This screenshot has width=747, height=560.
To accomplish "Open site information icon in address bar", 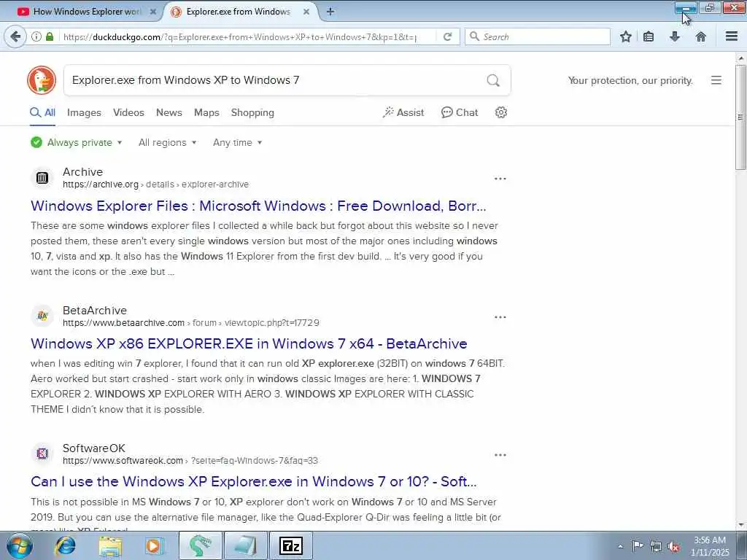I will [x=36, y=36].
